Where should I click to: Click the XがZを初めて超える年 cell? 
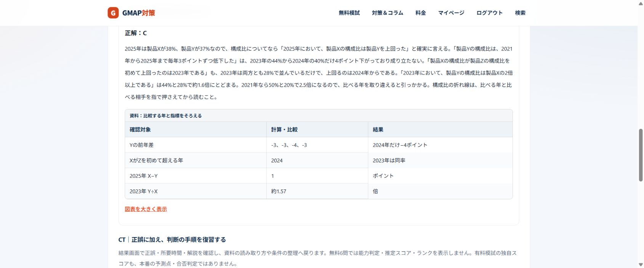(195, 160)
